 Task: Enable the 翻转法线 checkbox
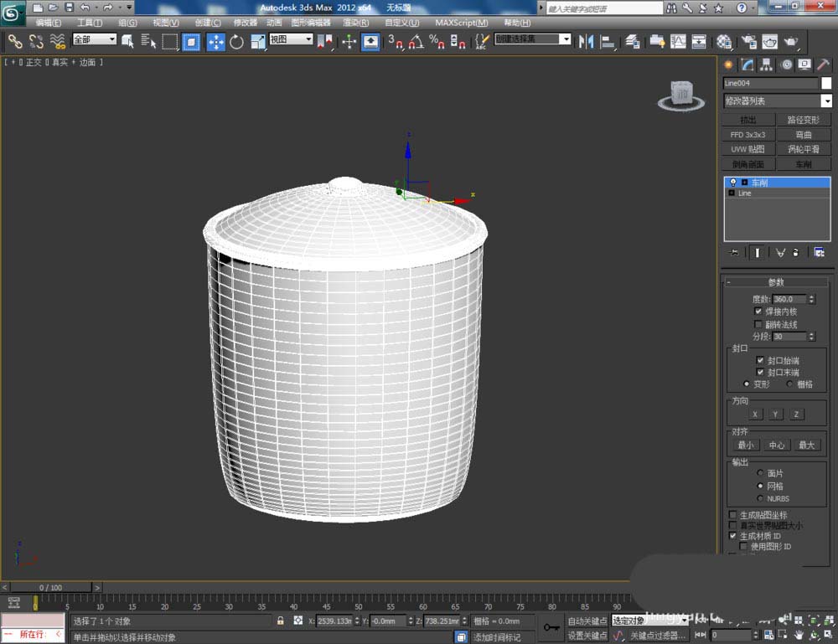pyautogui.click(x=759, y=324)
